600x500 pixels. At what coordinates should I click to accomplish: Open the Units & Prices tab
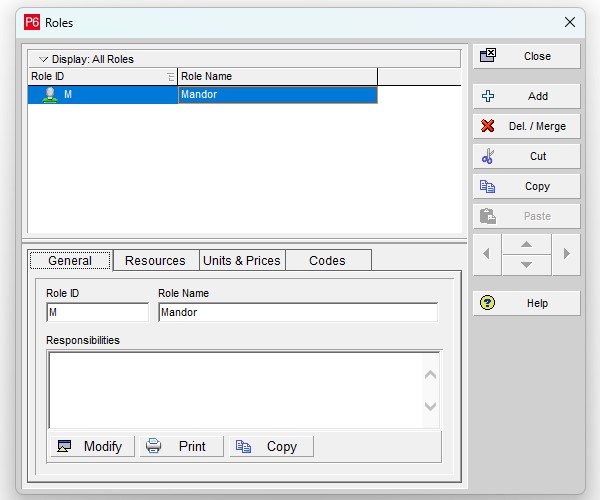pyautogui.click(x=242, y=261)
